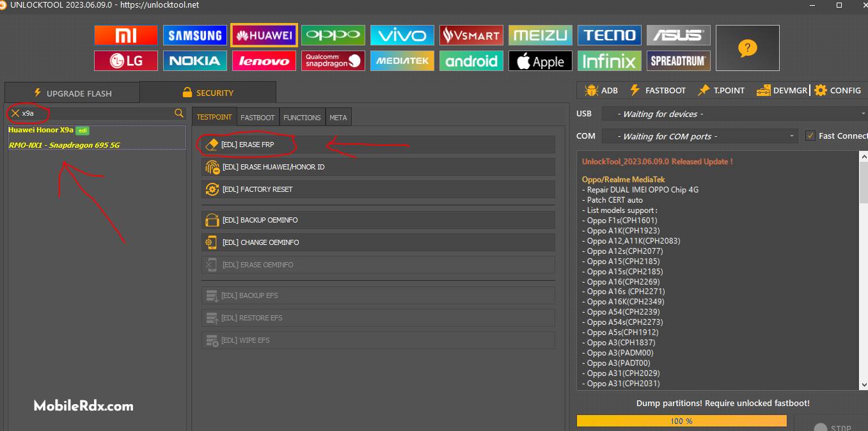Click [EDL] CHANGE OEMINFO button
This screenshot has width=868, height=431.
click(378, 242)
